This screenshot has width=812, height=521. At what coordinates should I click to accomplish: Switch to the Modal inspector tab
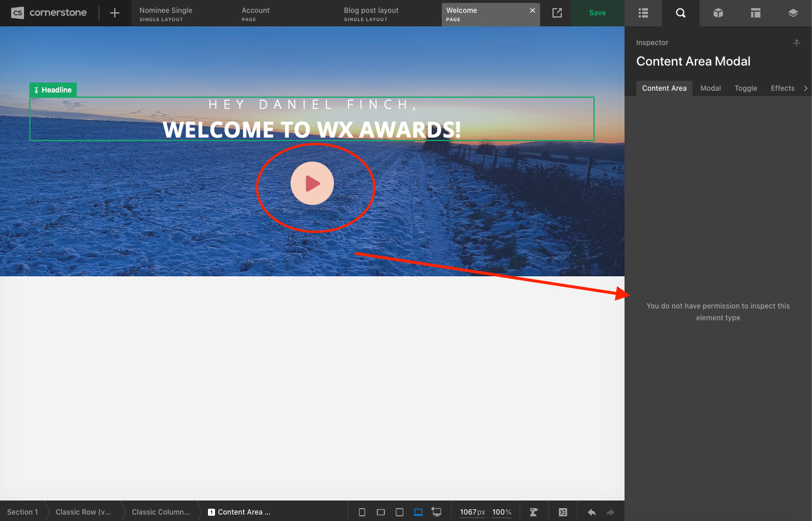pos(710,88)
